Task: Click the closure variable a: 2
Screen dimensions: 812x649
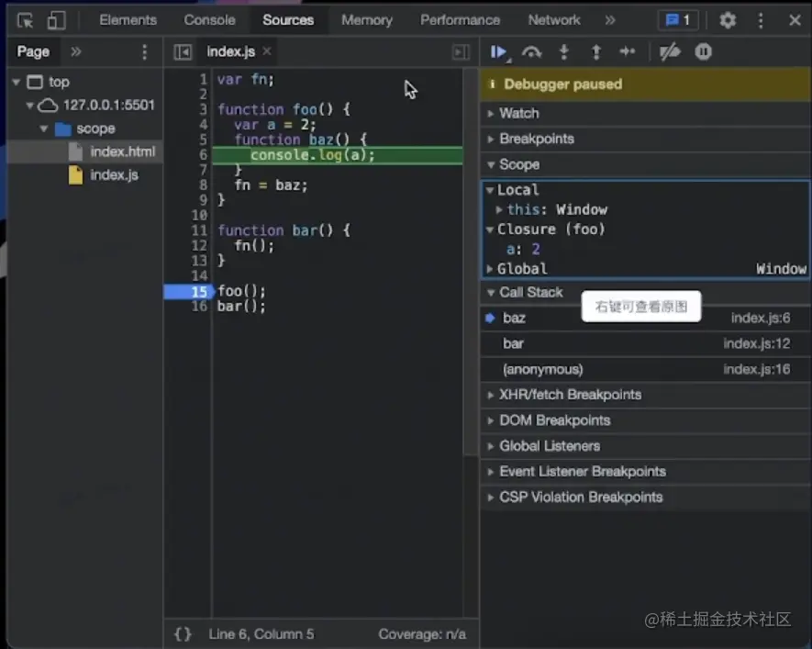Action: pyautogui.click(x=523, y=249)
